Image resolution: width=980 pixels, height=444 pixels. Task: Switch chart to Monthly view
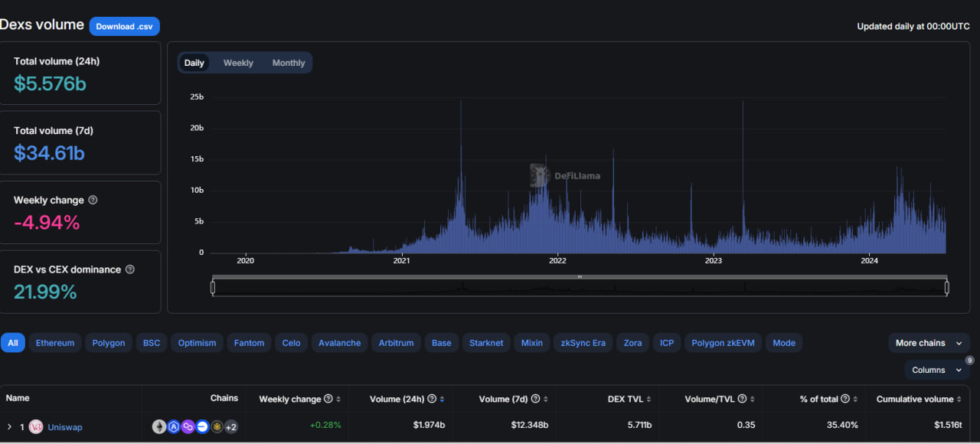pos(289,63)
